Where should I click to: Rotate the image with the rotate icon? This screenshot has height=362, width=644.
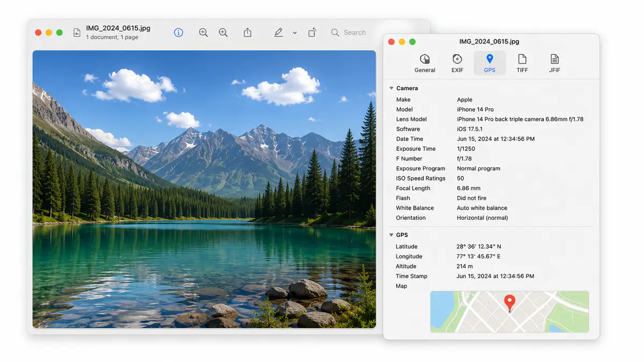pyautogui.click(x=312, y=33)
